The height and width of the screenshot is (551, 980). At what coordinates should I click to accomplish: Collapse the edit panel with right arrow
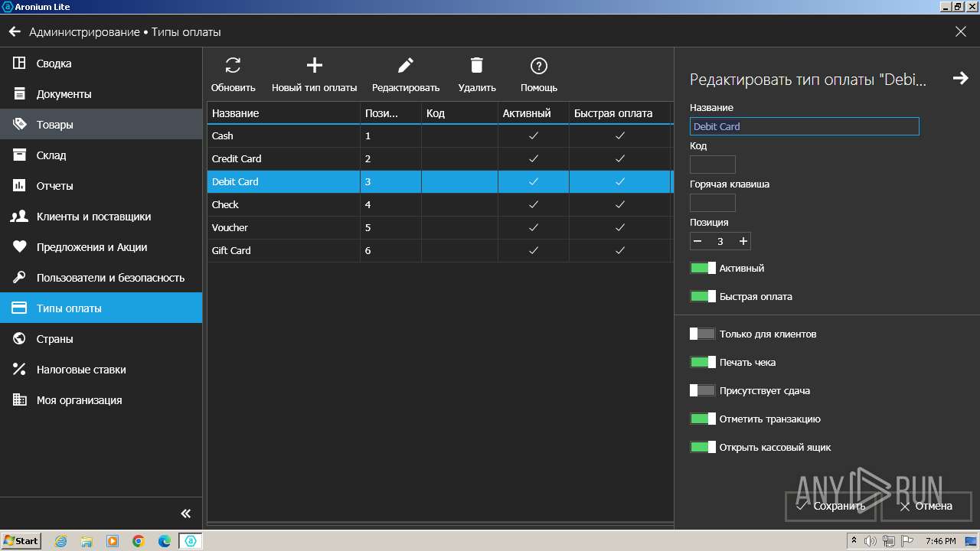click(x=960, y=78)
